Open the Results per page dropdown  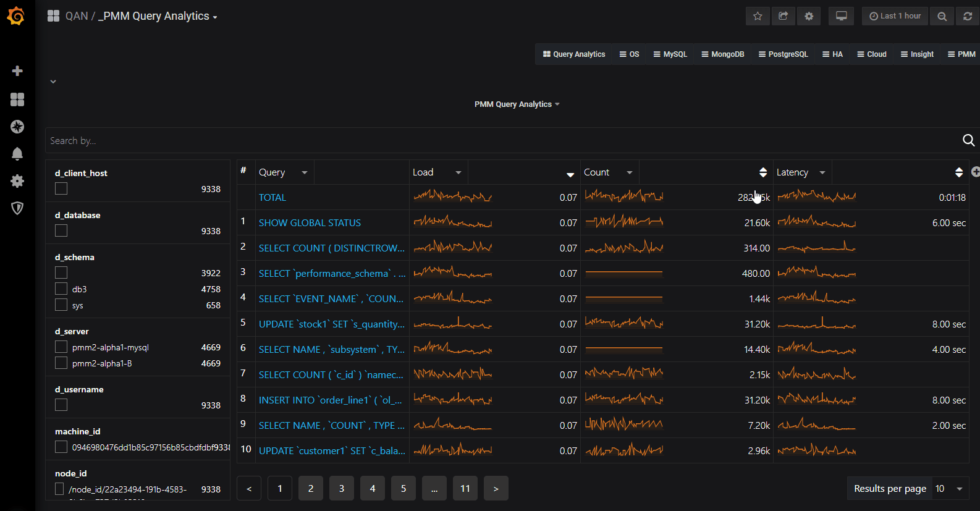[x=950, y=489]
